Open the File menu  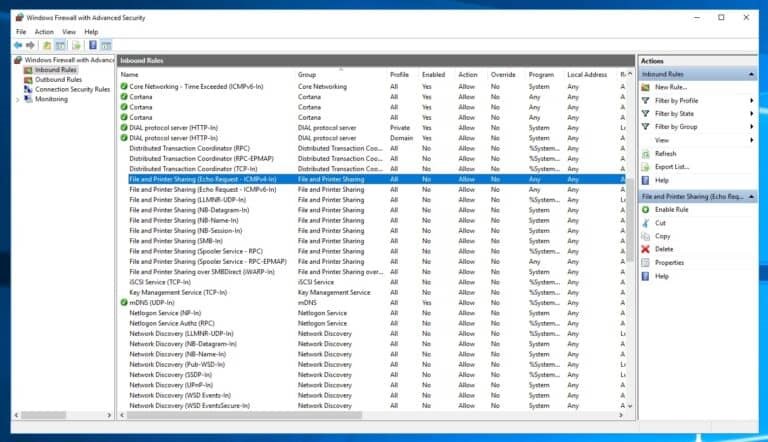coord(21,32)
